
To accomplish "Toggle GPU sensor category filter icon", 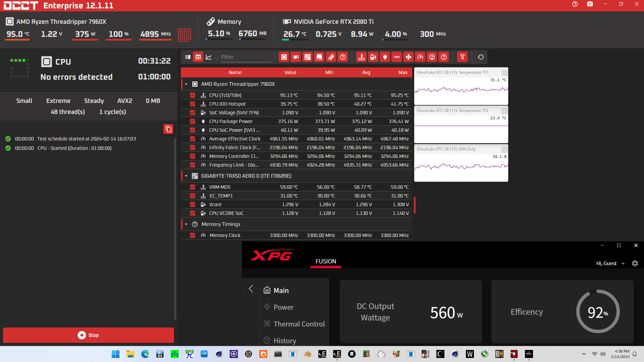I will 296,57.
